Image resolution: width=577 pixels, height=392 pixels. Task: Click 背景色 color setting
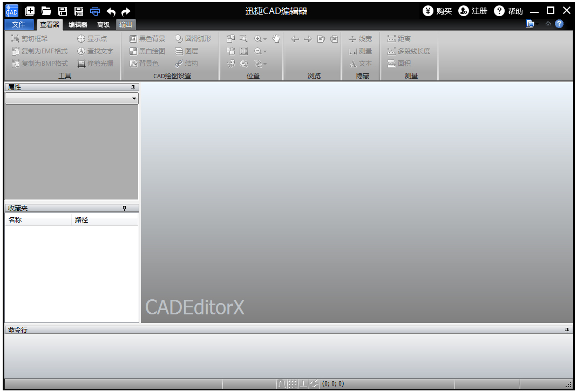144,64
